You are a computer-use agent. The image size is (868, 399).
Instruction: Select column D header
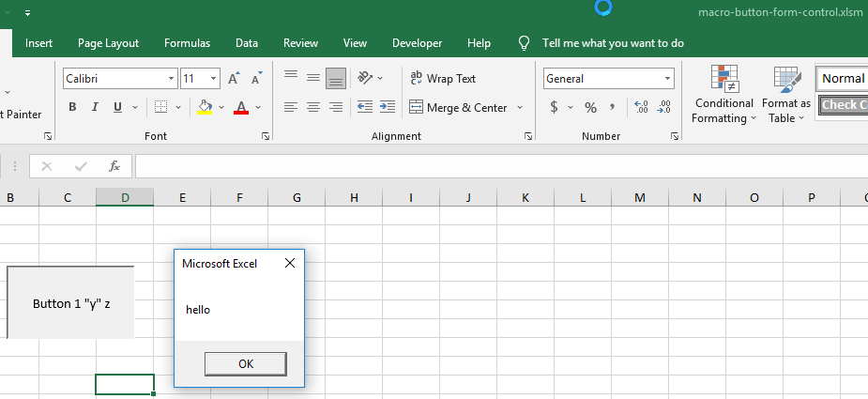coord(125,197)
